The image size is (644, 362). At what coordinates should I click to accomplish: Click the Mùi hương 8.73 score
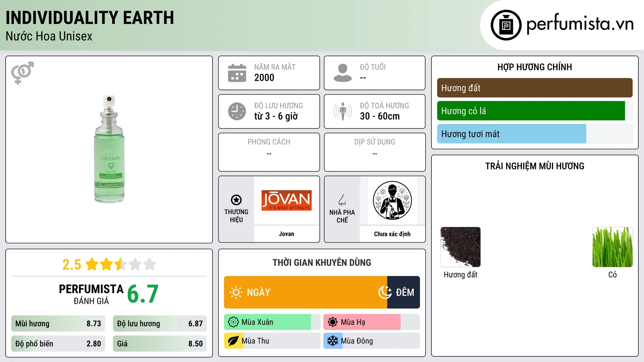58,324
